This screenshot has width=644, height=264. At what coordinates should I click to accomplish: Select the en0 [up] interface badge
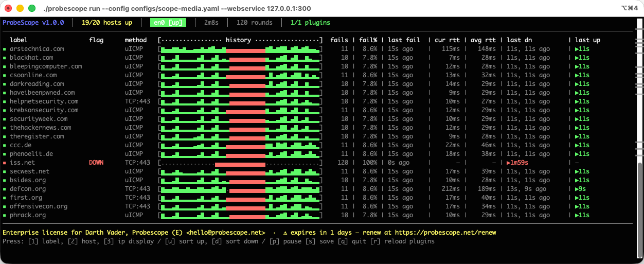click(168, 23)
